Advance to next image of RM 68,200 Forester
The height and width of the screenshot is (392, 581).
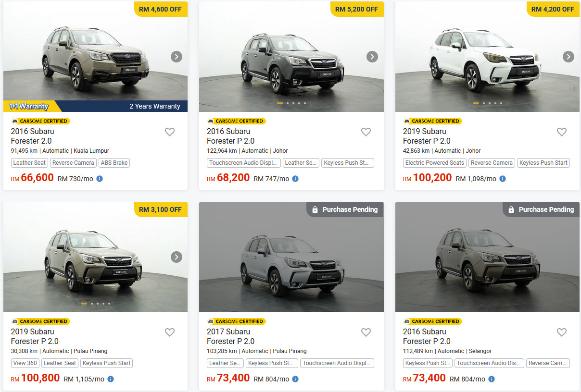click(x=372, y=57)
